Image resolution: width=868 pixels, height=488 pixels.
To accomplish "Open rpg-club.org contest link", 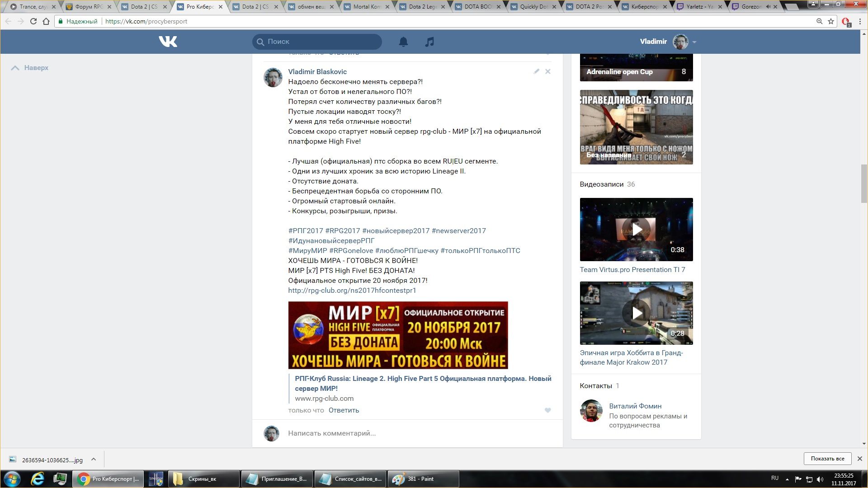I will click(x=352, y=291).
